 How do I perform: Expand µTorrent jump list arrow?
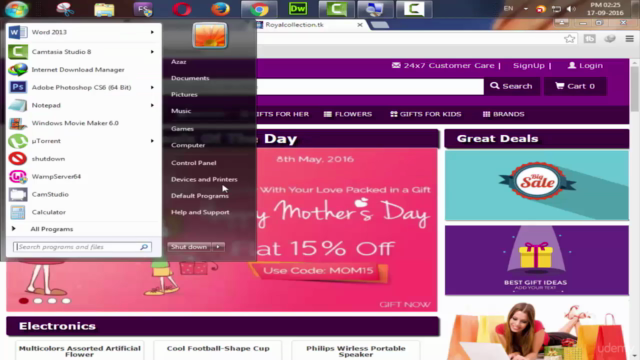click(152, 141)
